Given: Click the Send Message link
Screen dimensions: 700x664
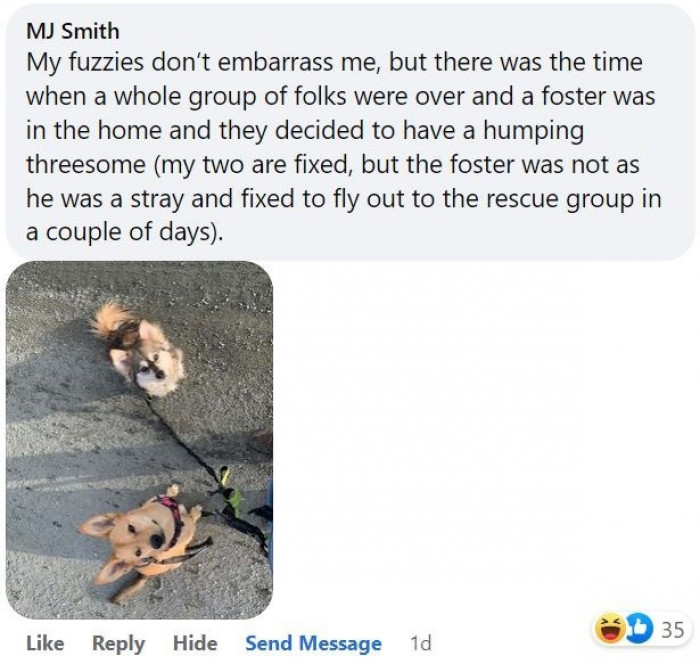Looking at the screenshot, I should tap(313, 643).
